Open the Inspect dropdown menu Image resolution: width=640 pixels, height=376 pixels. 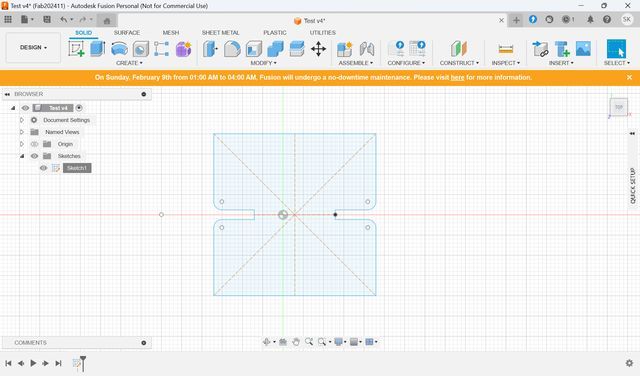[506, 63]
